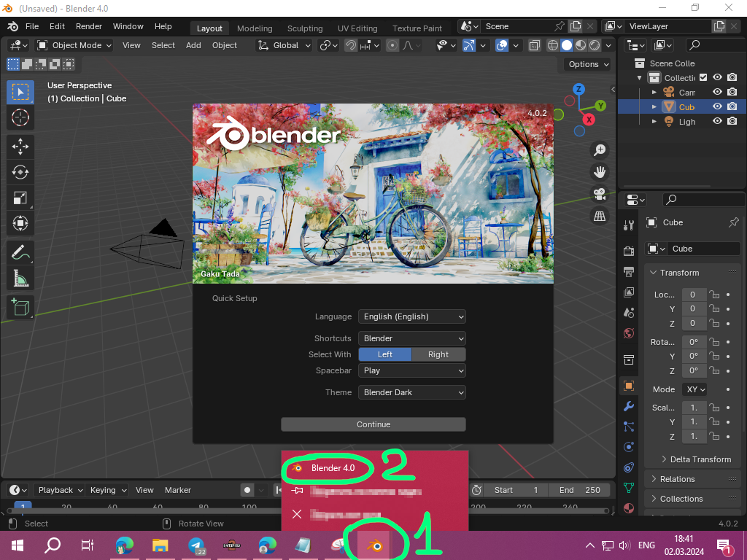Click the red X axis gizmo ball
747x560 pixels.
click(589, 120)
